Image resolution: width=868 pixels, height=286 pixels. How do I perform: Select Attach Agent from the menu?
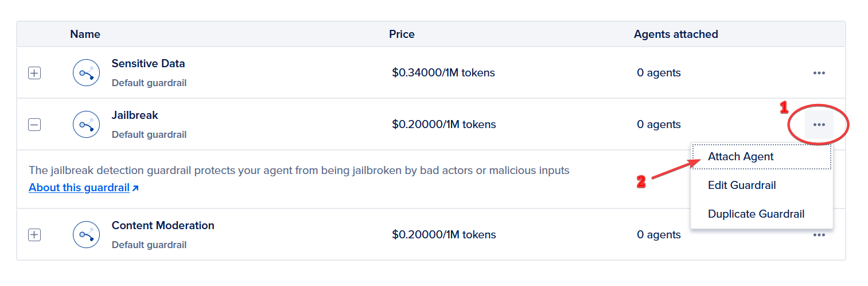pyautogui.click(x=740, y=157)
